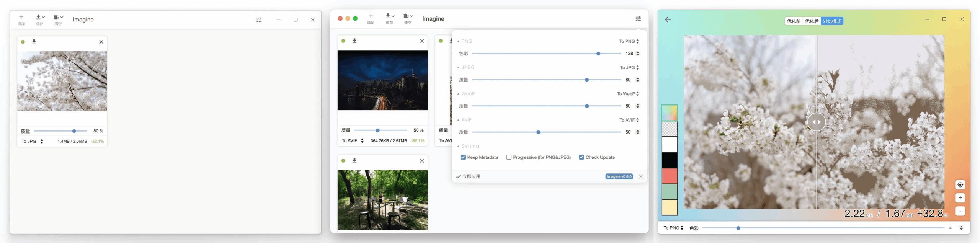Image resolution: width=980 pixels, height=243 pixels.
Task: Download the city night image
Action: click(x=354, y=41)
